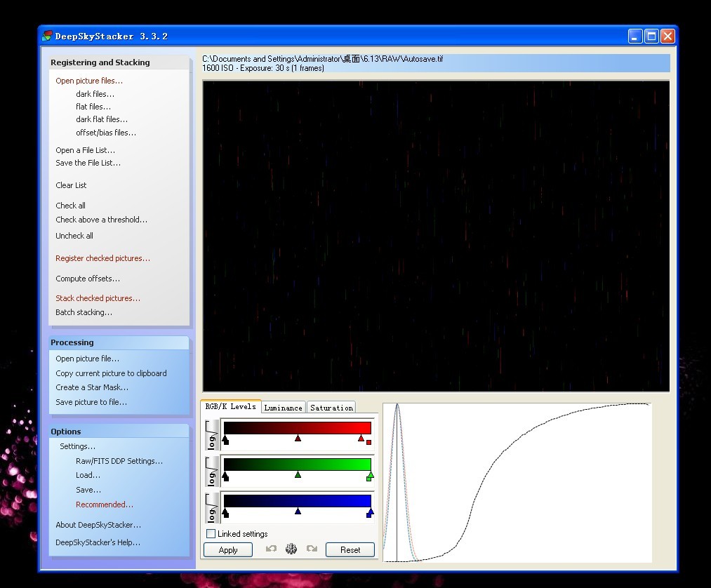Image resolution: width=711 pixels, height=588 pixels.
Task: Add dark flat files
Action: [x=102, y=119]
